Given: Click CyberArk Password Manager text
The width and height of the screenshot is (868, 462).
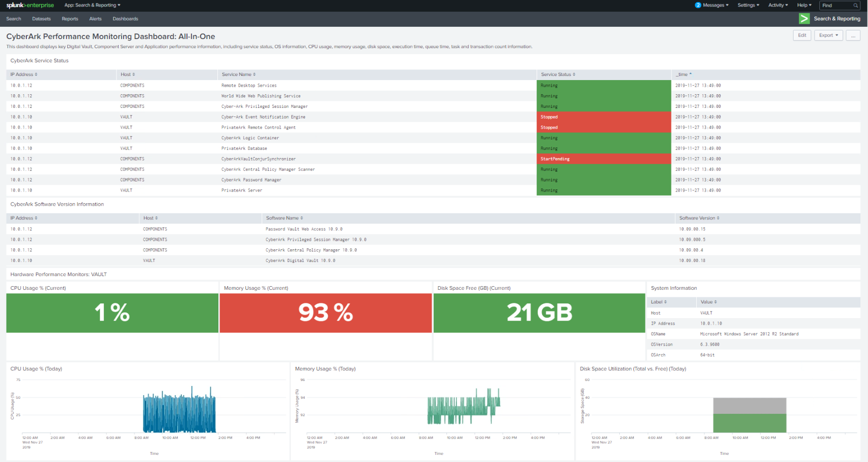Looking at the screenshot, I should pos(251,180).
